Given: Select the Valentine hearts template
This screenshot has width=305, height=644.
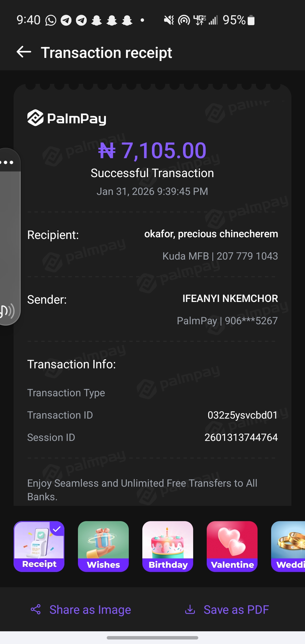Looking at the screenshot, I should (232, 546).
